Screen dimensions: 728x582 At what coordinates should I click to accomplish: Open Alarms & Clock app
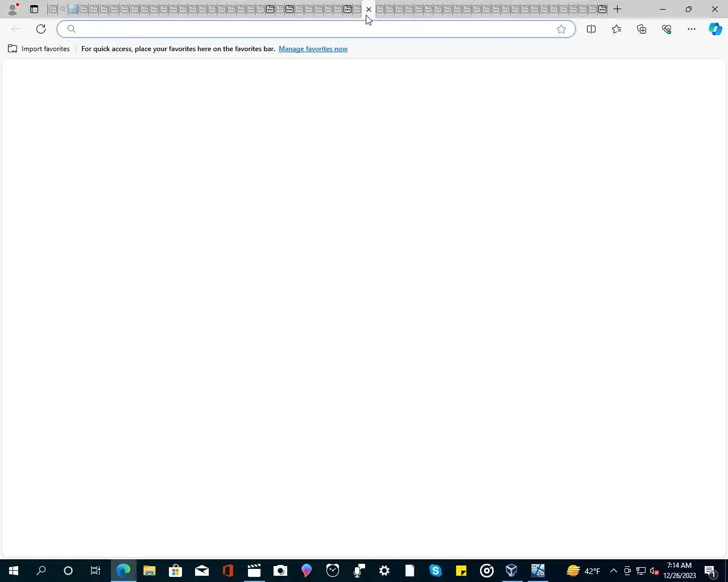(333, 571)
